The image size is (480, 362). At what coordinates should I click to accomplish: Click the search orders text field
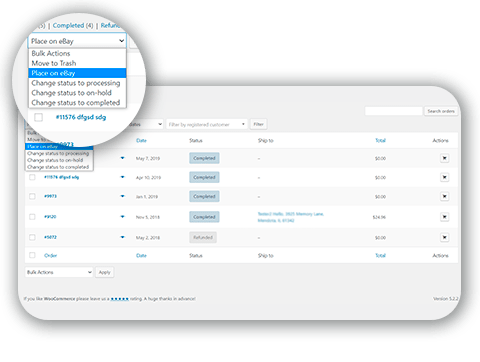[393, 111]
